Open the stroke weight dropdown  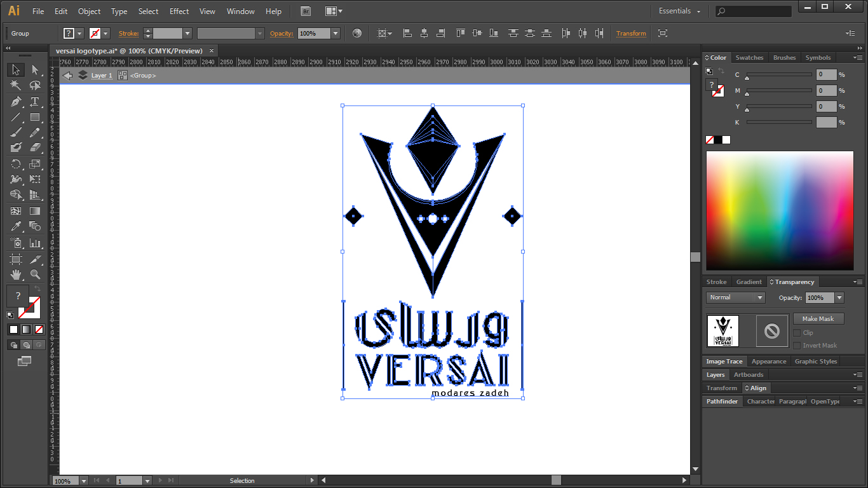coord(187,33)
